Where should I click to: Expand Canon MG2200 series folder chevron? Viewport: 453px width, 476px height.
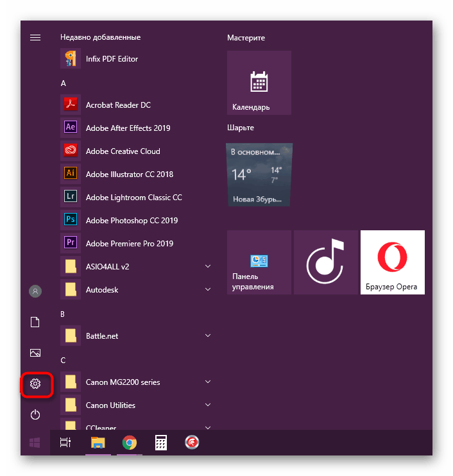tap(208, 382)
